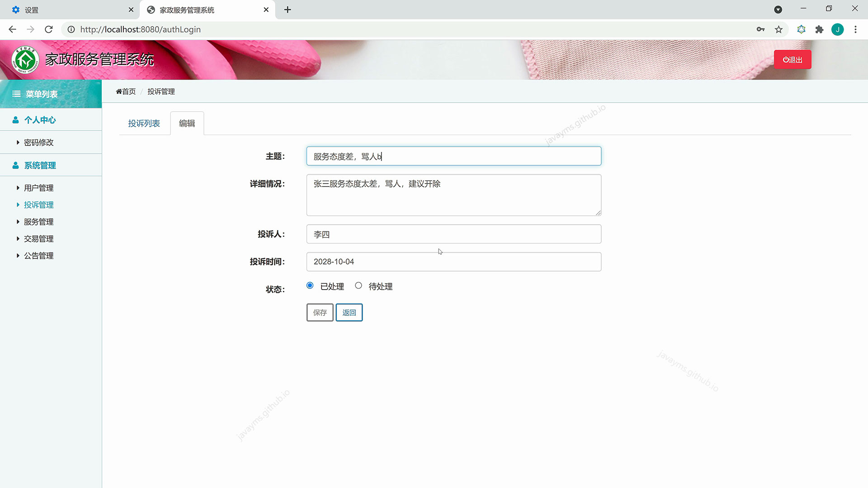The width and height of the screenshot is (868, 488).
Task: Bookmark this page with the star icon
Action: tap(778, 29)
